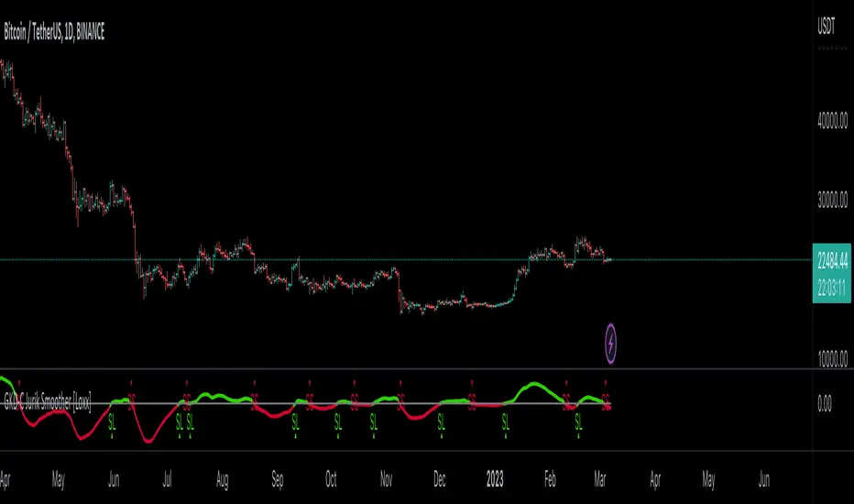This screenshot has height=504, width=854.
Task: Click the SL signal marker near early December
Action: [441, 422]
